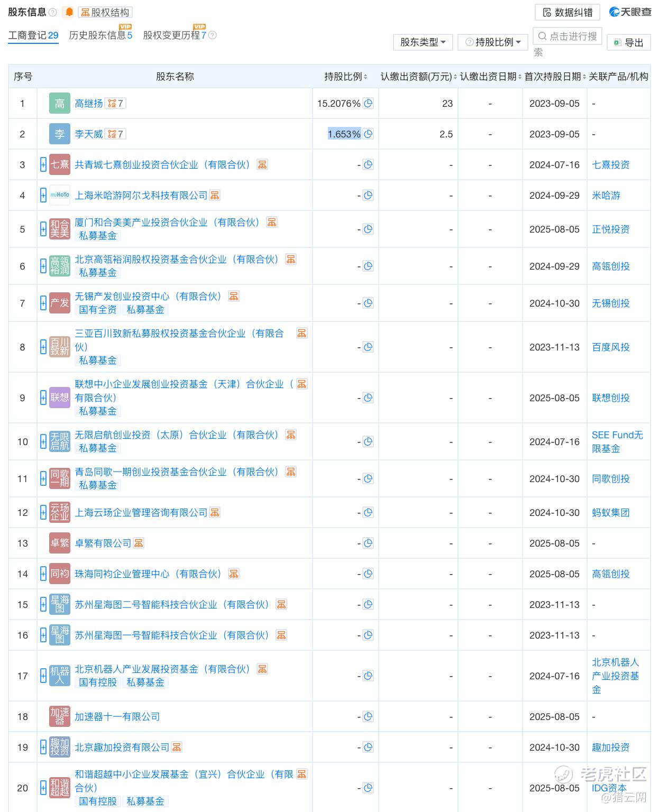659x812 pixels.
Task: Click 高继扬 related companies count badge
Action: [x=115, y=104]
